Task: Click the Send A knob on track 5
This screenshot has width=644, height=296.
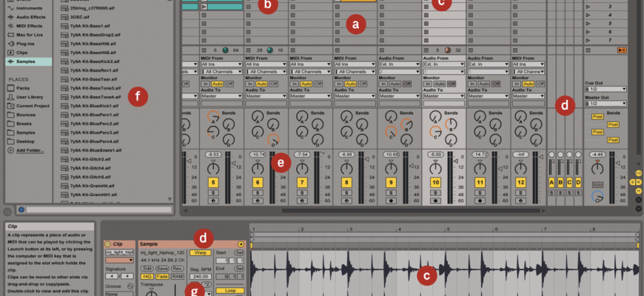Action: pyautogui.click(x=214, y=117)
